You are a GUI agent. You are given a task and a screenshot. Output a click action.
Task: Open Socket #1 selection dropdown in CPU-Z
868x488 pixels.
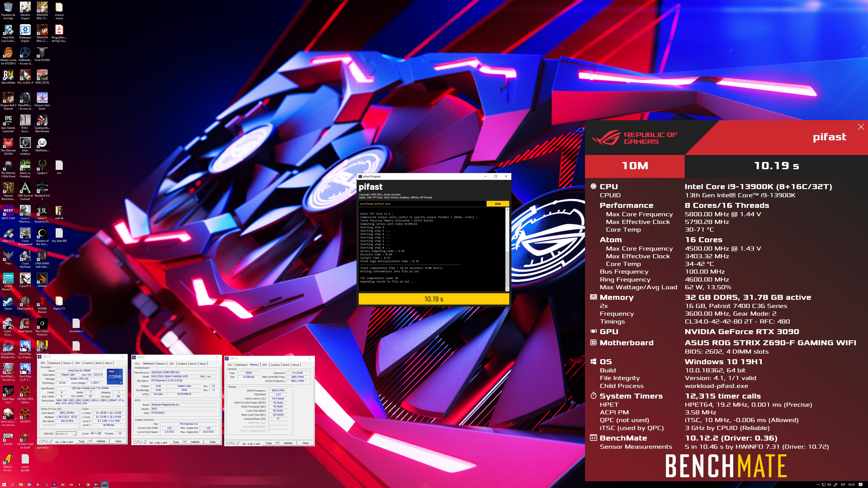pyautogui.click(x=66, y=434)
